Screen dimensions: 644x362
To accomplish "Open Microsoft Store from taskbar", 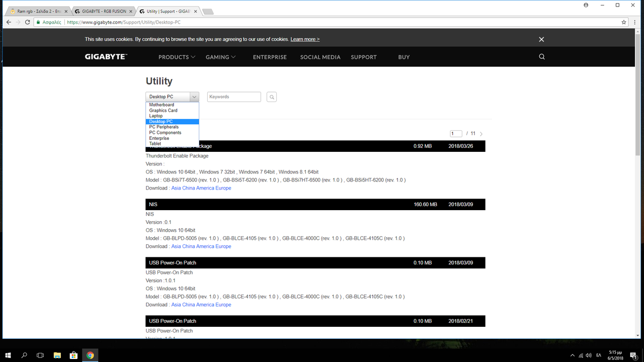I will coord(73,355).
